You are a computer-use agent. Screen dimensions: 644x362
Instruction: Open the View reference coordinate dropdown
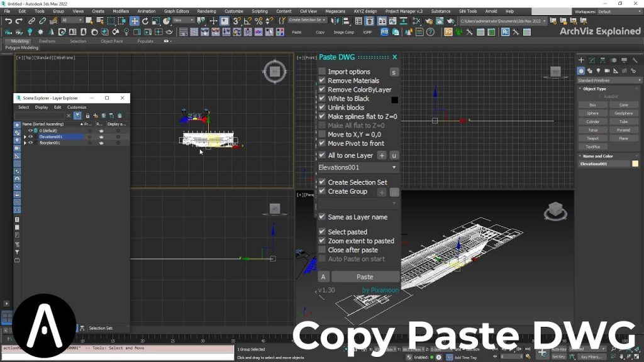(183, 20)
